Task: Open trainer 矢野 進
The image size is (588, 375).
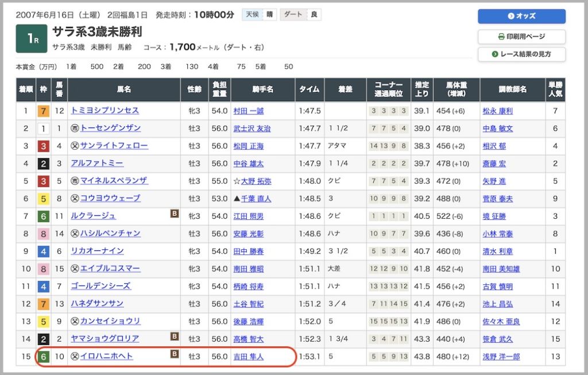Action: click(x=494, y=181)
